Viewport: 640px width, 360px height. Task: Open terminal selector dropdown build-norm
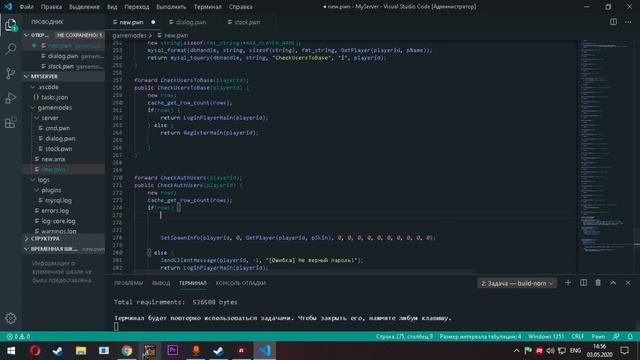(x=517, y=283)
